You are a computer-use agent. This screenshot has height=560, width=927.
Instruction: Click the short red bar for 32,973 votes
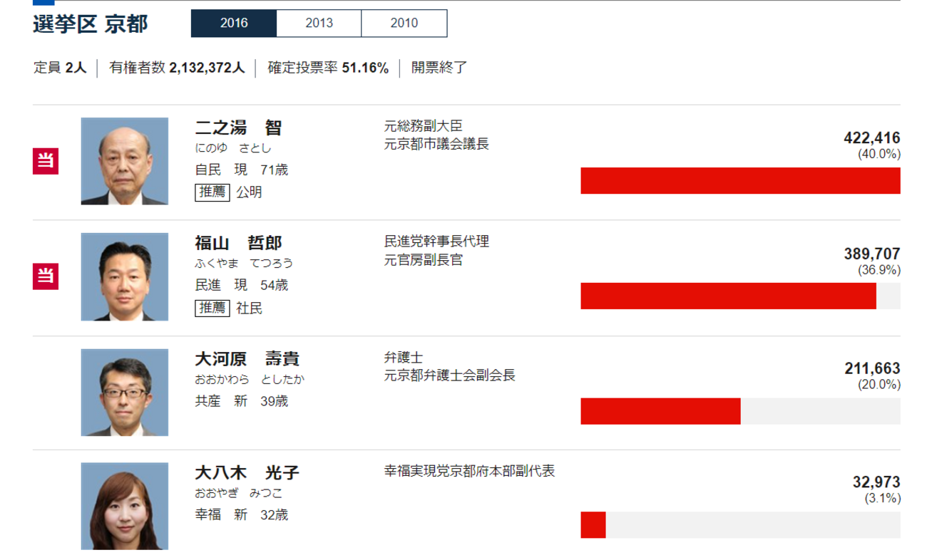click(x=593, y=525)
